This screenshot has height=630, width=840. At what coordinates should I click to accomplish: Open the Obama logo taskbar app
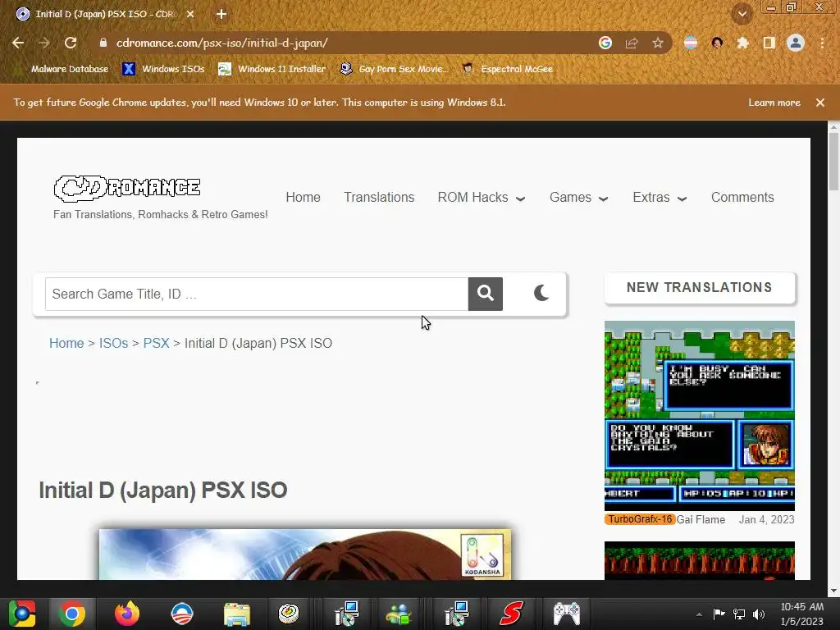pyautogui.click(x=182, y=614)
